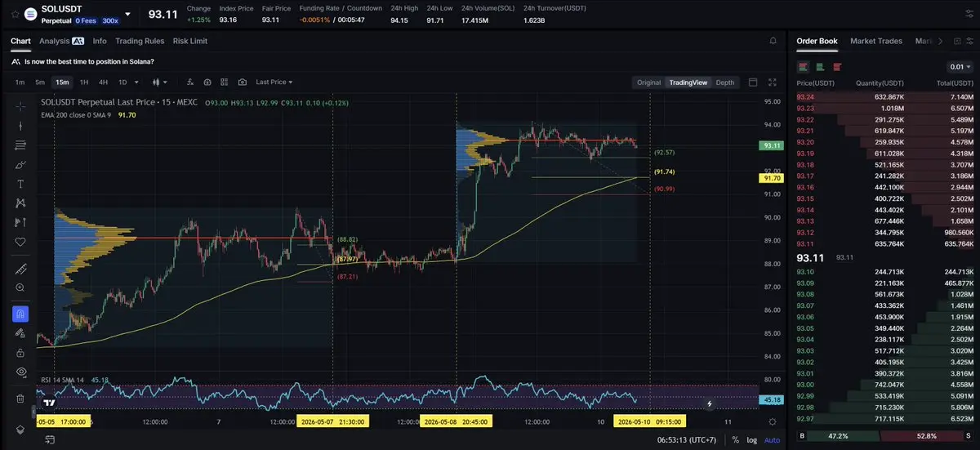Open the Fibonacci/horizontal lines tool
The height and width of the screenshot is (450, 980).
tap(20, 145)
